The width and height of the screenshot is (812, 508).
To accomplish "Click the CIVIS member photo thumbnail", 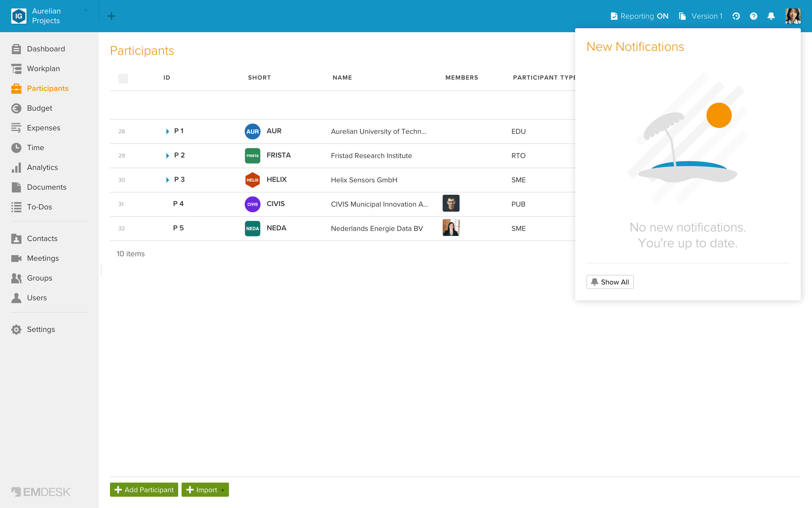I will 451,203.
